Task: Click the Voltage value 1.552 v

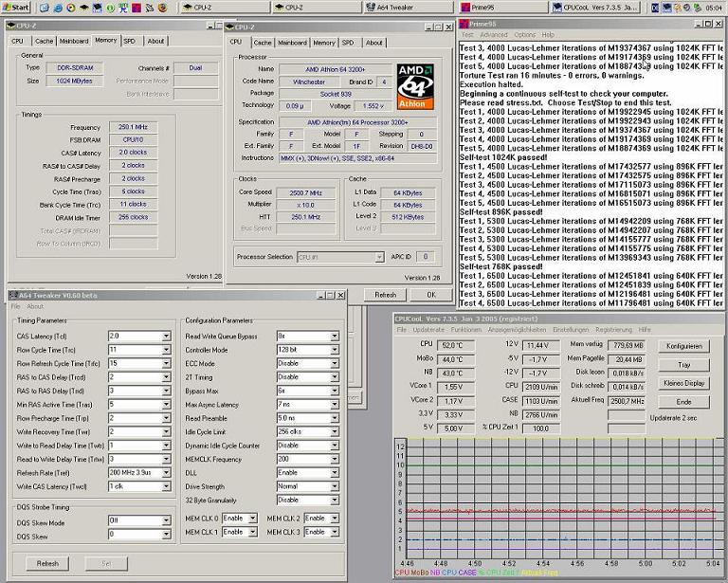Action: pos(373,106)
